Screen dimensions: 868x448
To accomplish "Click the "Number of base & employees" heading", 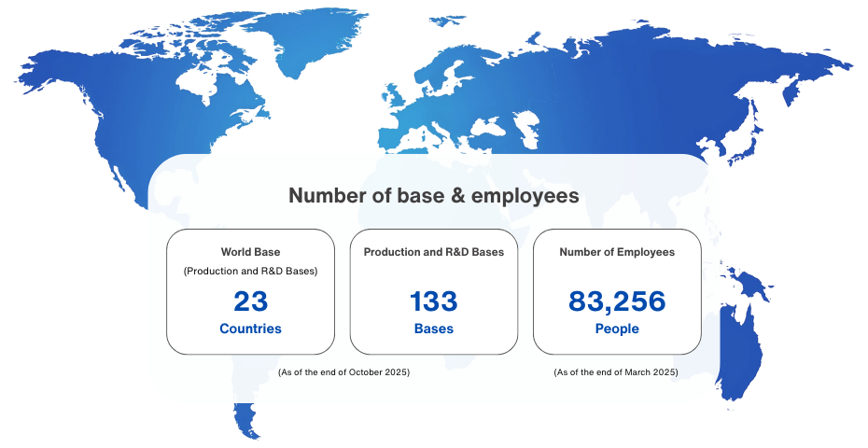I will click(433, 196).
